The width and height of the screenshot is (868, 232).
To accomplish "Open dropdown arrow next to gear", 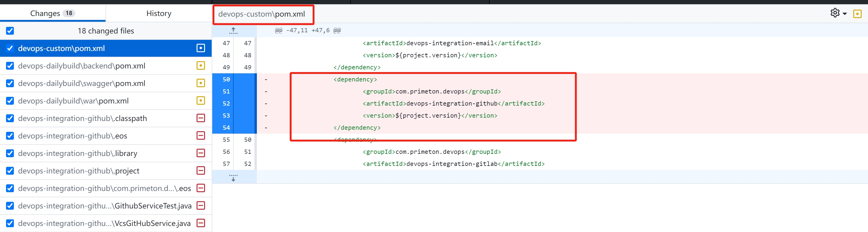I will click(x=844, y=14).
